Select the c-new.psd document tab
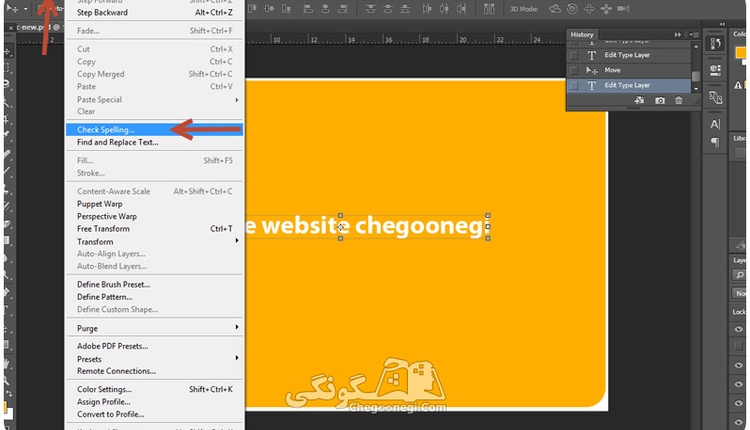Screen dimensions: 750x430 tap(38, 27)
